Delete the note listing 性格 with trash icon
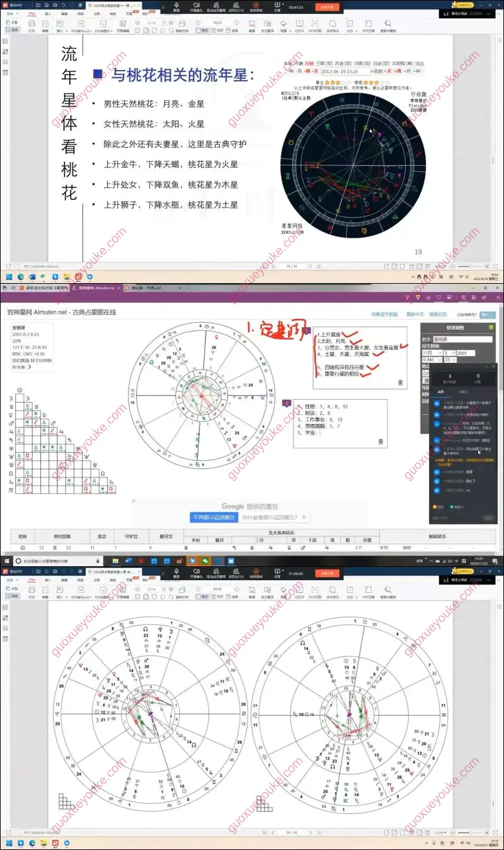This screenshot has width=504, height=850. [381, 441]
